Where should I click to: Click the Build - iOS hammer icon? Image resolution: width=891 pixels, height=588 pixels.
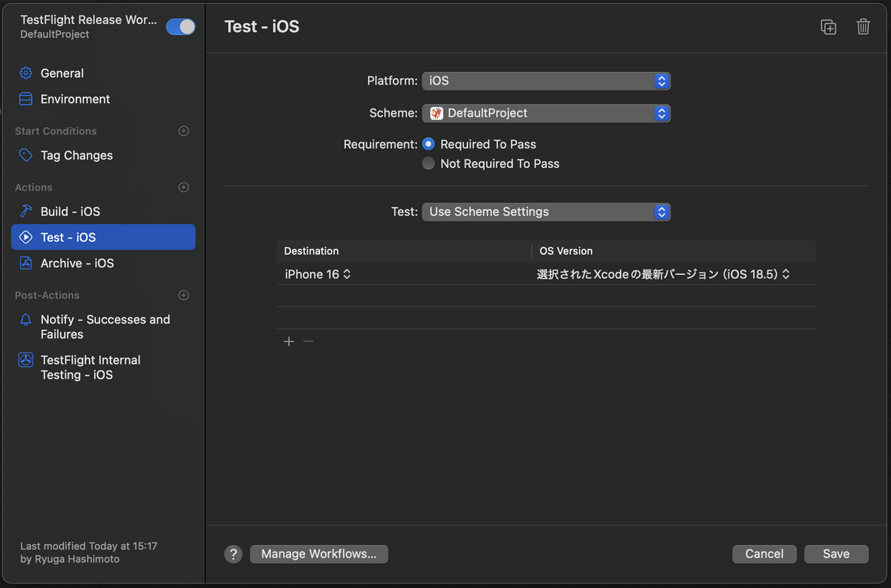point(26,212)
